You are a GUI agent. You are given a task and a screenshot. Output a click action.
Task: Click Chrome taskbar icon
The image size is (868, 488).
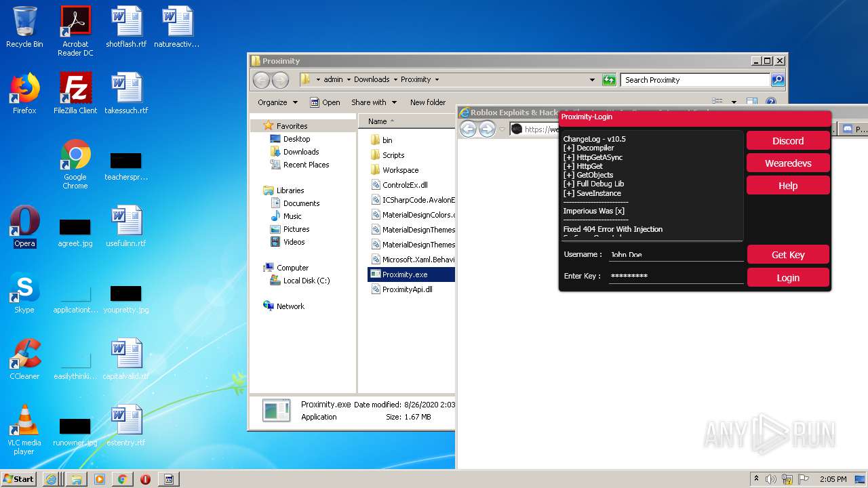(x=122, y=479)
